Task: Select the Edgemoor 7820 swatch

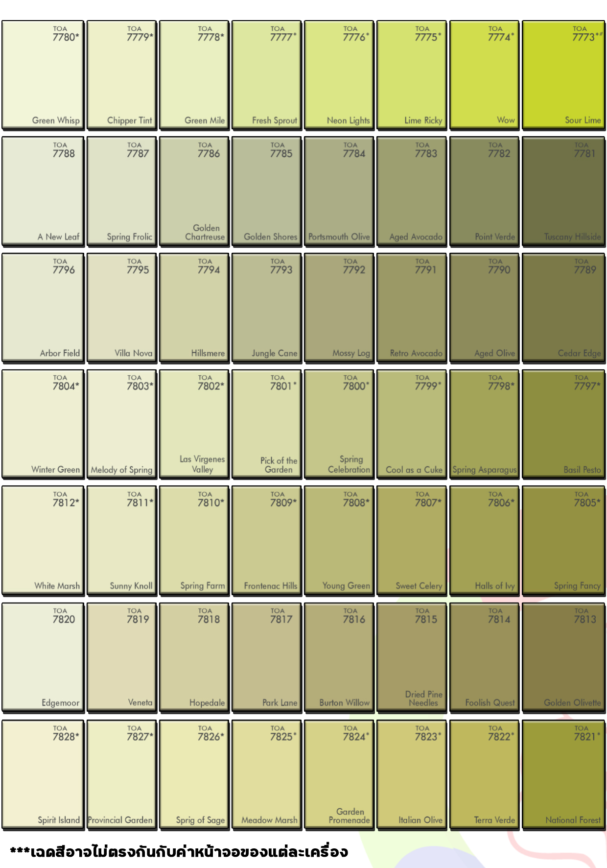Action: coord(43,657)
